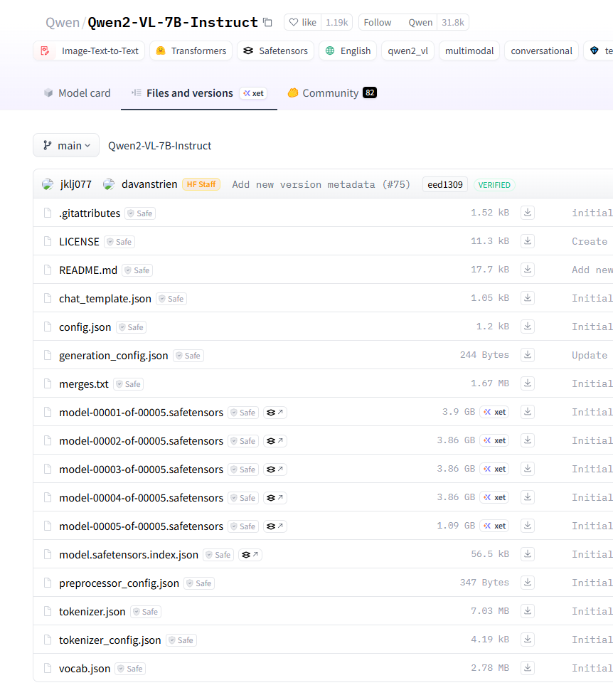Viewport: 613px width, 700px height.
Task: Click the xet badge on model-00001-of-00005
Action: pyautogui.click(x=494, y=412)
